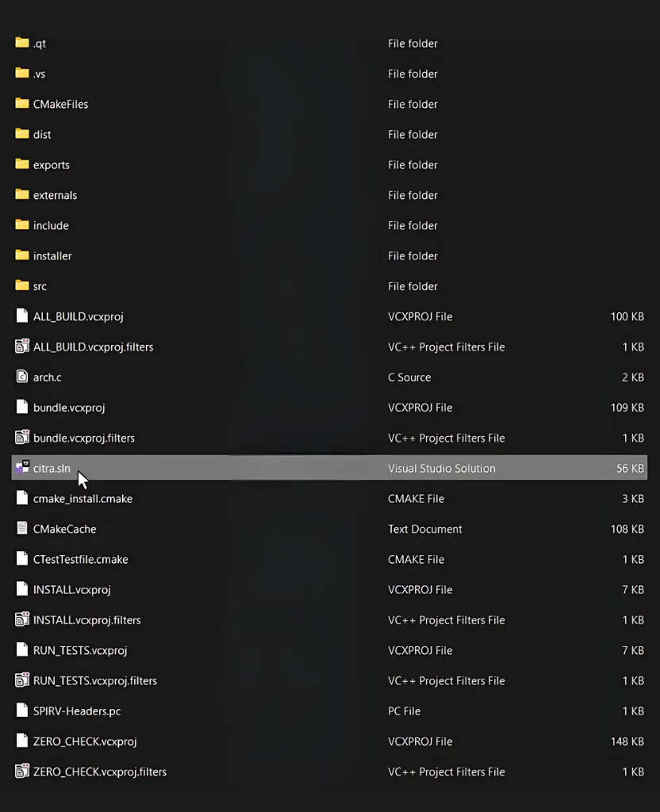Click the .vs folder name

[39, 74]
